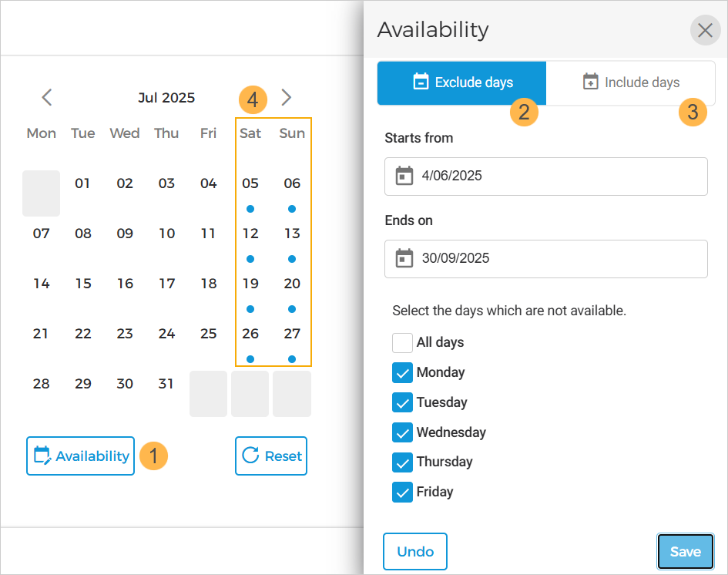This screenshot has width=728, height=575.
Task: Click the Ends on date field
Action: pos(555,258)
